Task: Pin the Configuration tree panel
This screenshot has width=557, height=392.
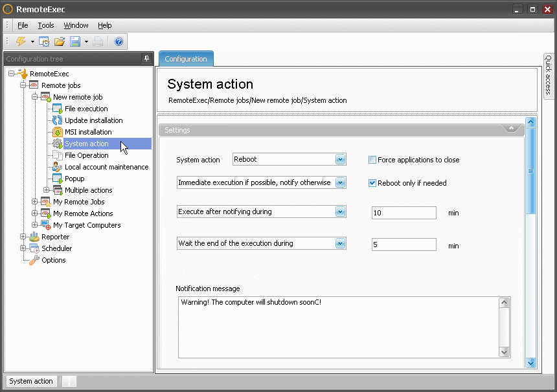Action: point(146,58)
